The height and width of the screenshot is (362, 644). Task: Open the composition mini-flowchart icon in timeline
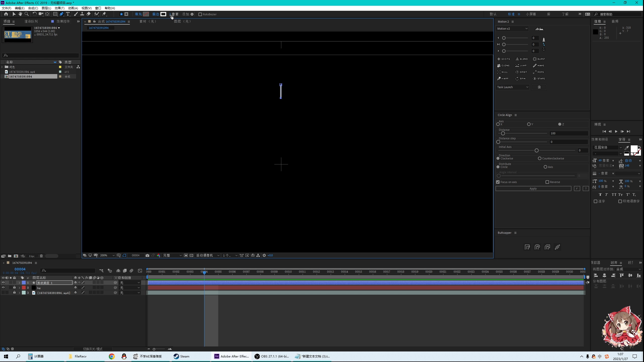(x=101, y=271)
